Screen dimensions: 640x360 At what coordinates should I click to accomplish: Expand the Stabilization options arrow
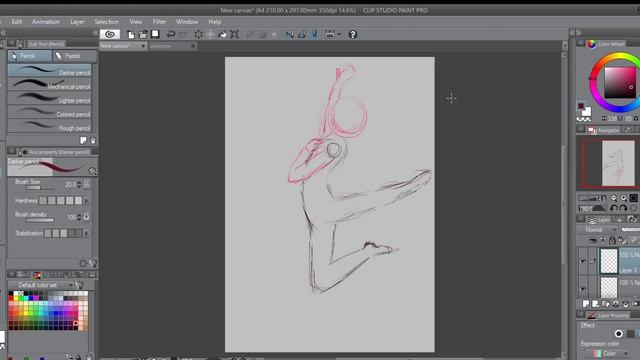pos(86,233)
